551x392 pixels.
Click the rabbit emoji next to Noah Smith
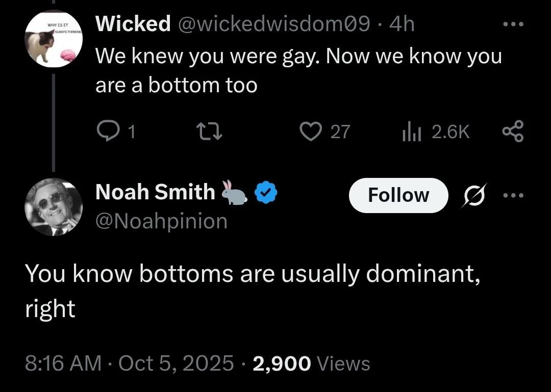pos(234,193)
